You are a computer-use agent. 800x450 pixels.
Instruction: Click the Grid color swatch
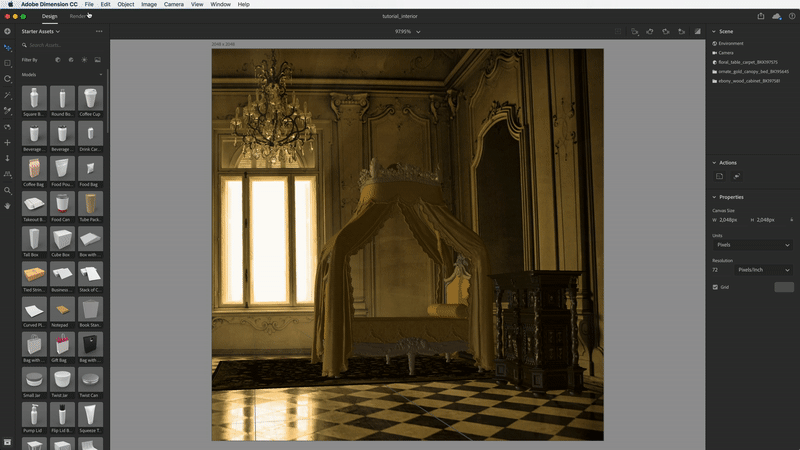tap(783, 287)
